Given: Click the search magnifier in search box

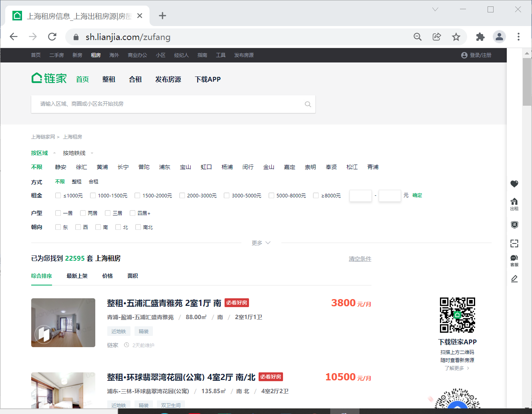Looking at the screenshot, I should pos(308,104).
